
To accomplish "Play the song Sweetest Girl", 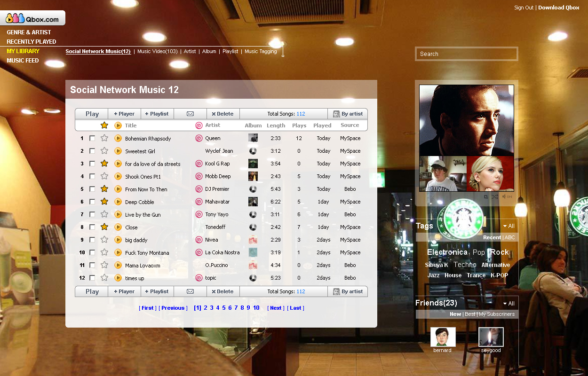I will point(118,151).
